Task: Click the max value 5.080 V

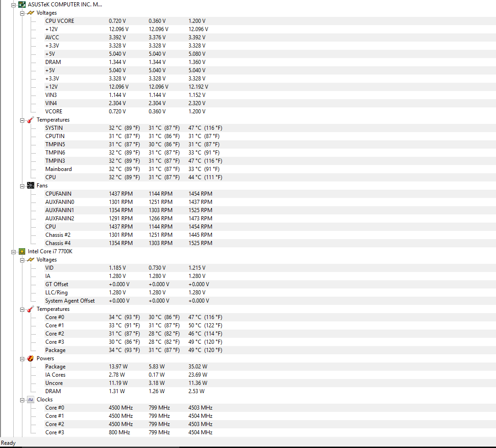Action: click(x=197, y=53)
